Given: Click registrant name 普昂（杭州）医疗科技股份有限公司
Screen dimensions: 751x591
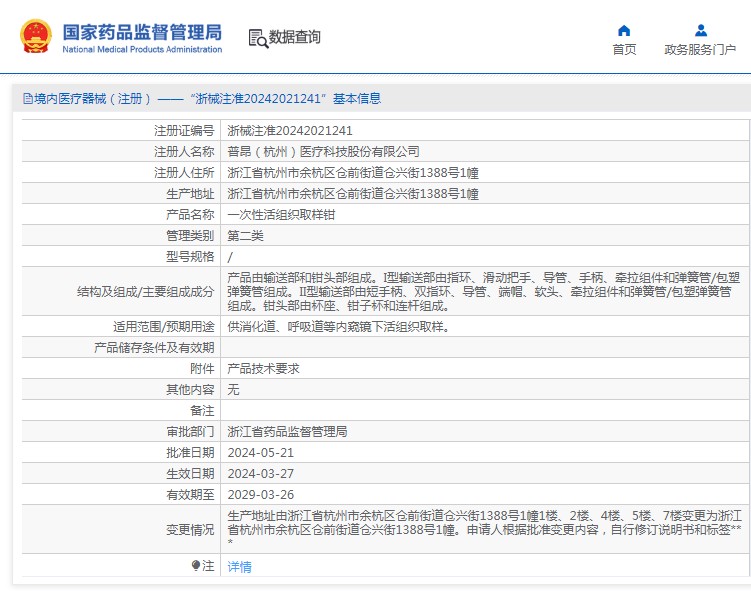Looking at the screenshot, I should coord(323,151).
